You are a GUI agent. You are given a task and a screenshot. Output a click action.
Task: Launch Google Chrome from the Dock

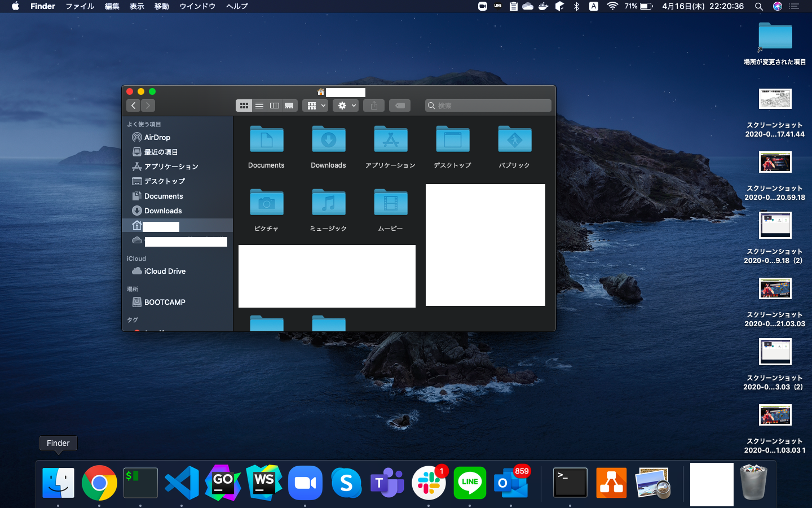tap(99, 483)
